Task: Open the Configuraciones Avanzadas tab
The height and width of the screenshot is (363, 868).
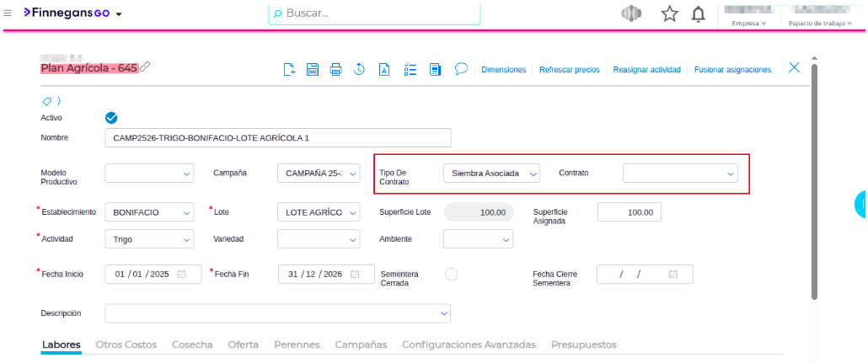Action: tap(469, 344)
